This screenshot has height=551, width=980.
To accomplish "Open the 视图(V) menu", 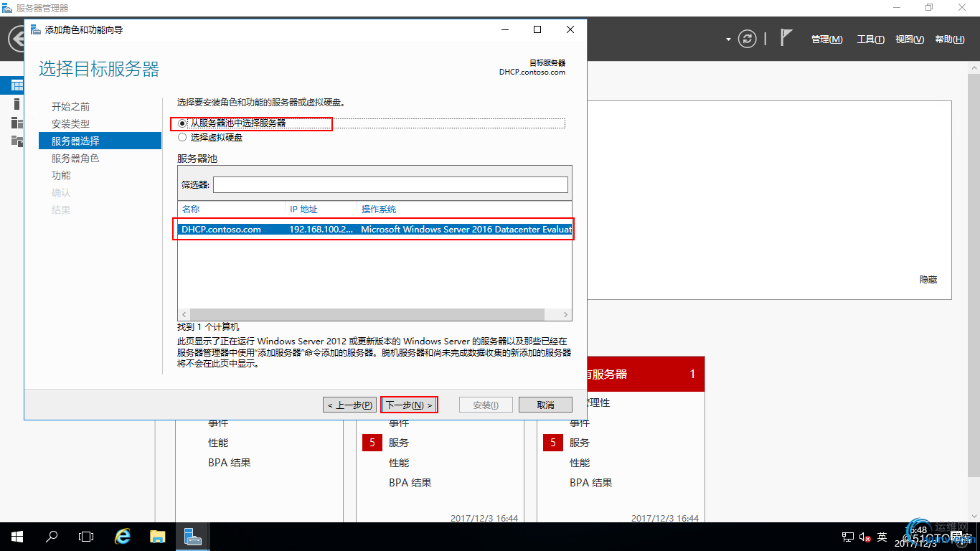I will click(x=910, y=39).
